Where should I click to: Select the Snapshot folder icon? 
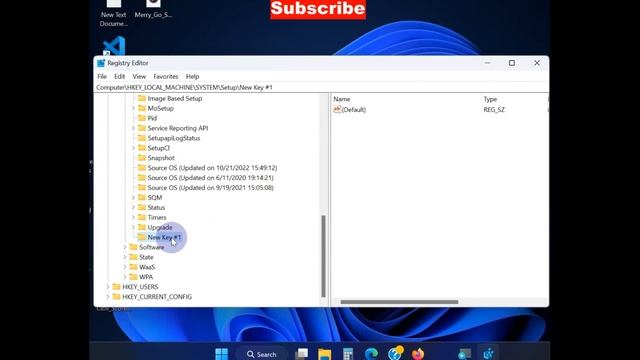[x=142, y=158]
